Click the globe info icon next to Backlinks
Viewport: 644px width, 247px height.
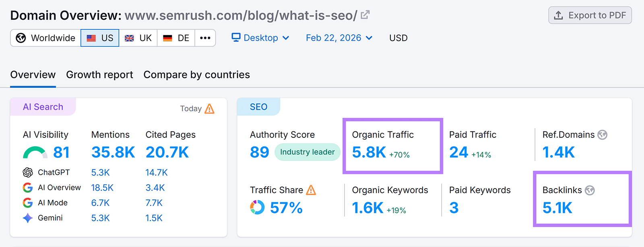pyautogui.click(x=589, y=190)
